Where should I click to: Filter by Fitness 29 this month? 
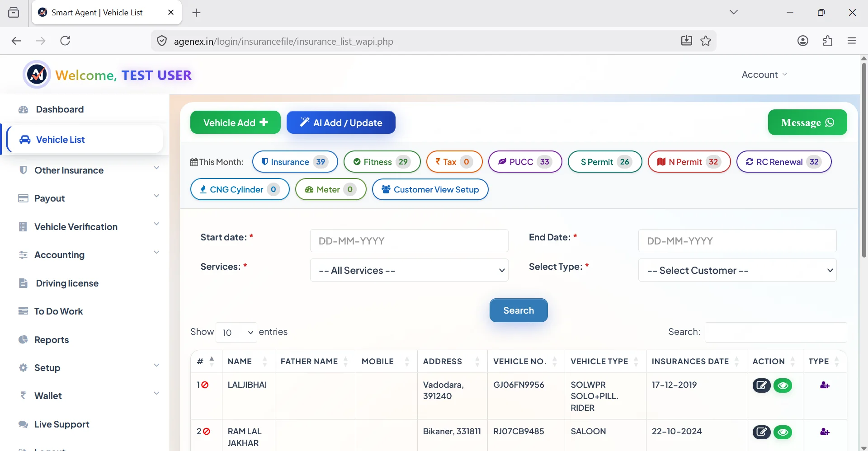click(382, 162)
